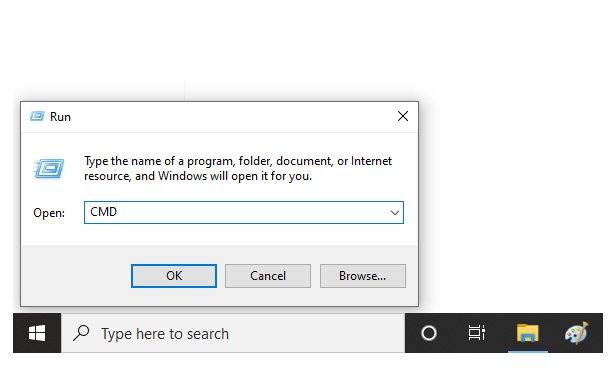Cancel the Run dialog
Screen dimensions: 611x368
pos(268,276)
